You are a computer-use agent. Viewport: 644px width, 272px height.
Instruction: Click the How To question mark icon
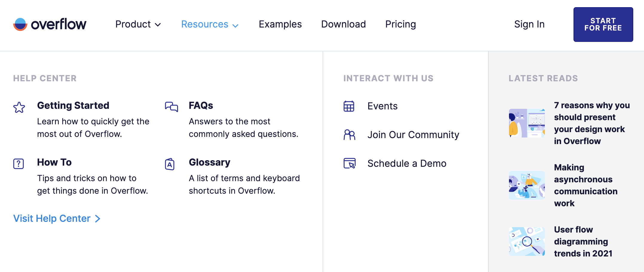coord(19,164)
